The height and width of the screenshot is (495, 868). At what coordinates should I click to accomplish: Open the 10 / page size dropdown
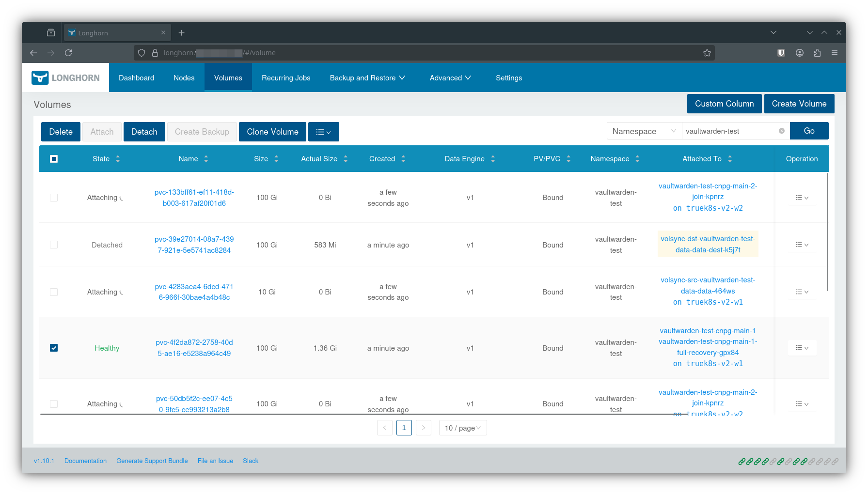pyautogui.click(x=462, y=428)
